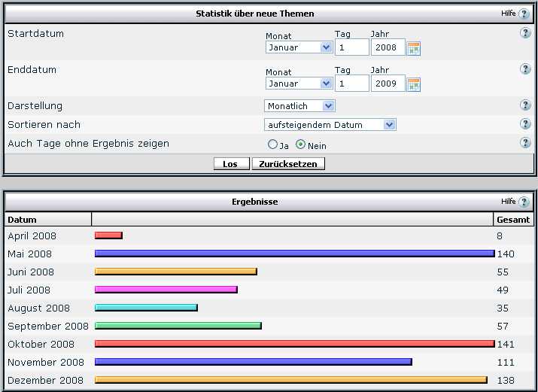Image resolution: width=538 pixels, height=392 pixels.
Task: Select the Nein radio button
Action: tap(300, 144)
